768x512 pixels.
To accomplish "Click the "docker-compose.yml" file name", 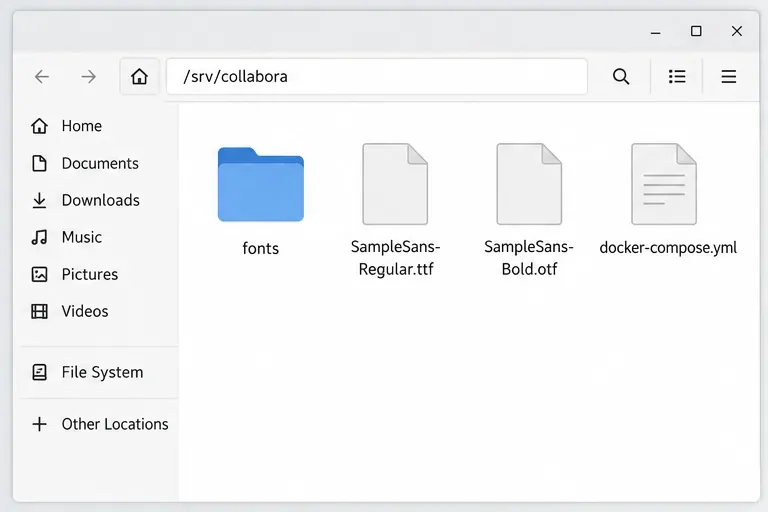I will pos(668,248).
